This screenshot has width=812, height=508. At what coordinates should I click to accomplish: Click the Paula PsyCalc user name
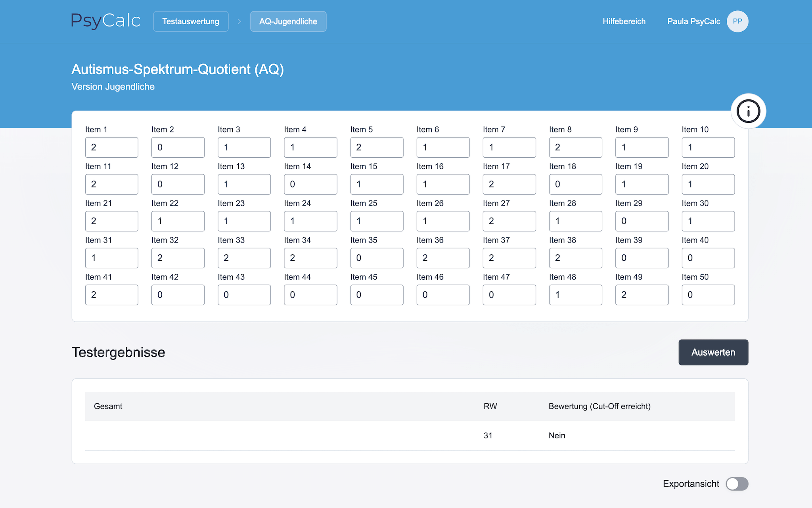coord(693,21)
